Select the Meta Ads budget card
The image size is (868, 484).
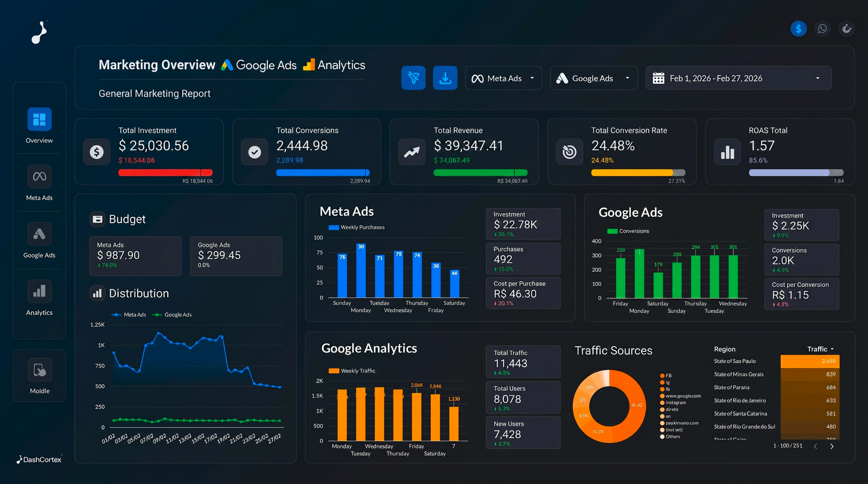pyautogui.click(x=135, y=256)
